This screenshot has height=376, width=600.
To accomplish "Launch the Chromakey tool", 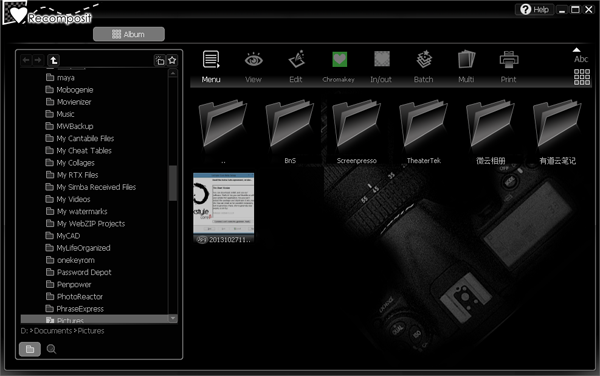I will click(x=339, y=67).
